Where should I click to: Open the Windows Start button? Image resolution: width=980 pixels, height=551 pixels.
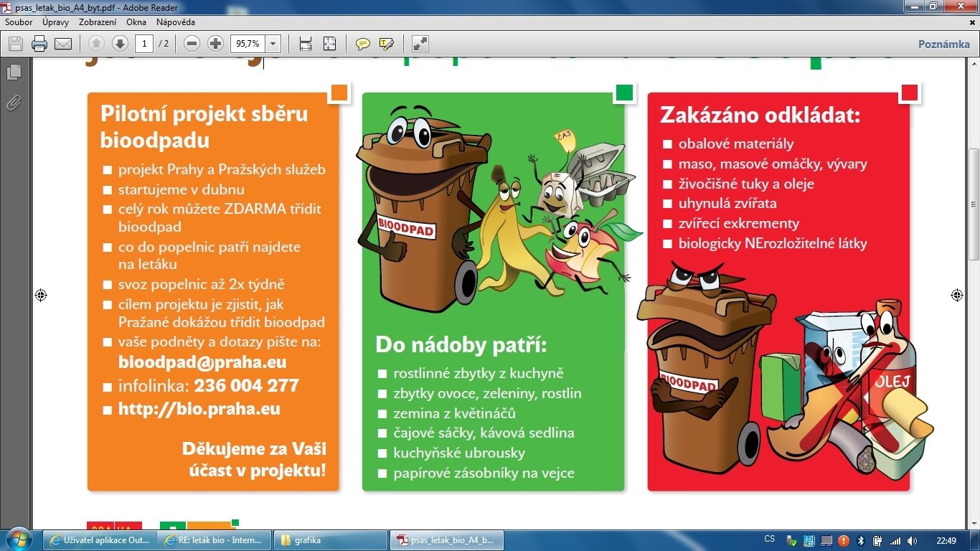pos(19,540)
